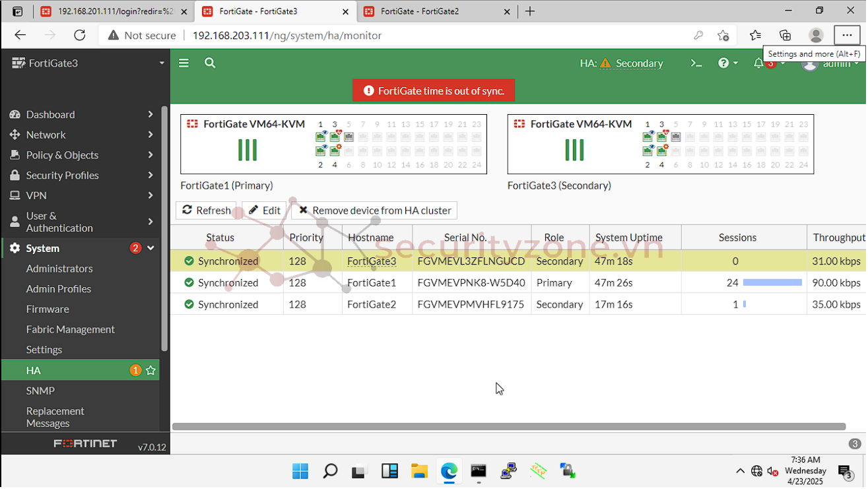
Task: Open Fabric Management page
Action: pyautogui.click(x=71, y=329)
